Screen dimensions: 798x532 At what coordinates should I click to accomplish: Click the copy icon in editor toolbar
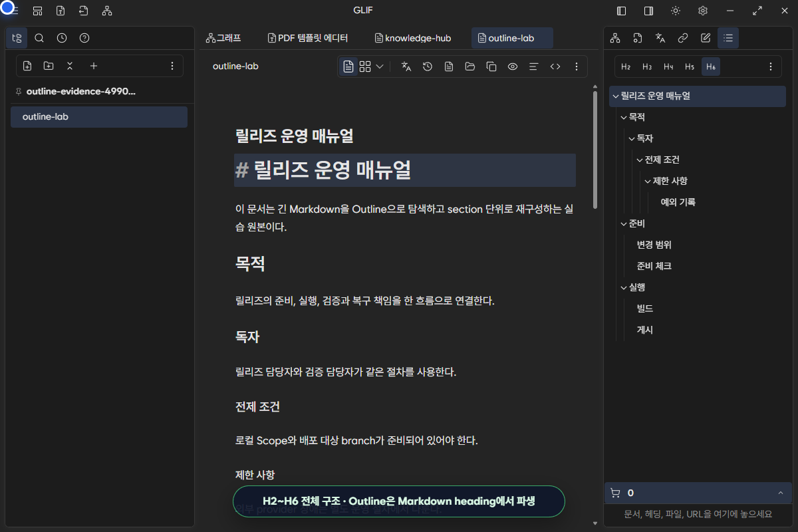click(491, 66)
